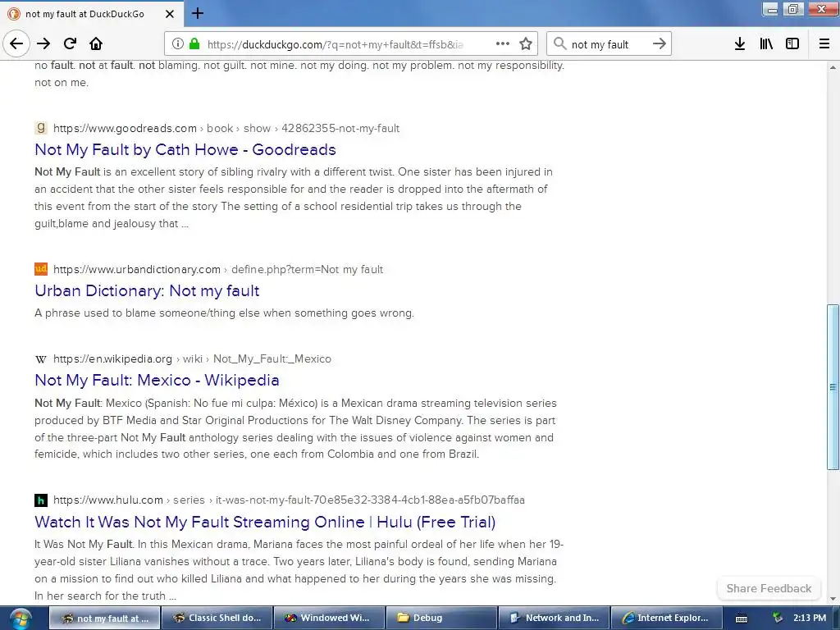
Task: Click the system tray network icon
Action: pyautogui.click(x=778, y=618)
